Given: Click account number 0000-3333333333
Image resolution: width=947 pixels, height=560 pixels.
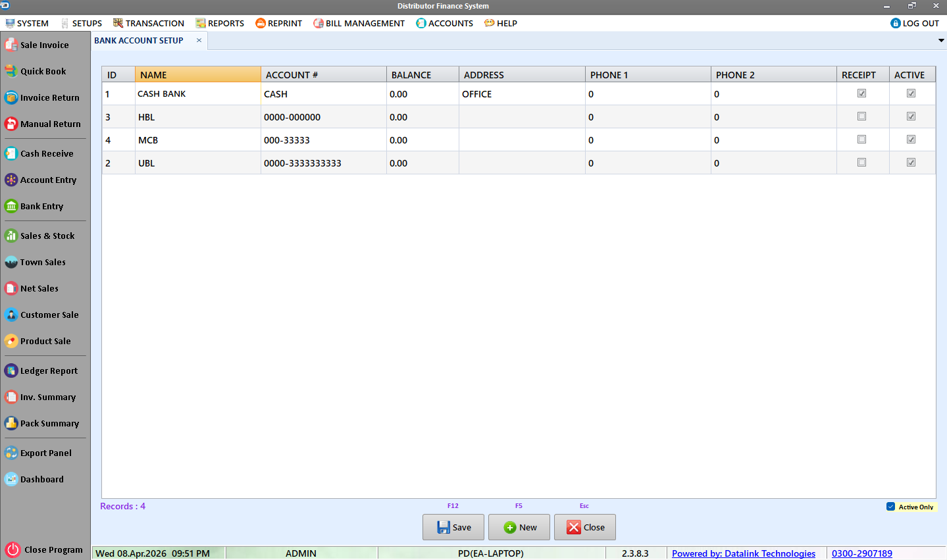Looking at the screenshot, I should tap(324, 163).
